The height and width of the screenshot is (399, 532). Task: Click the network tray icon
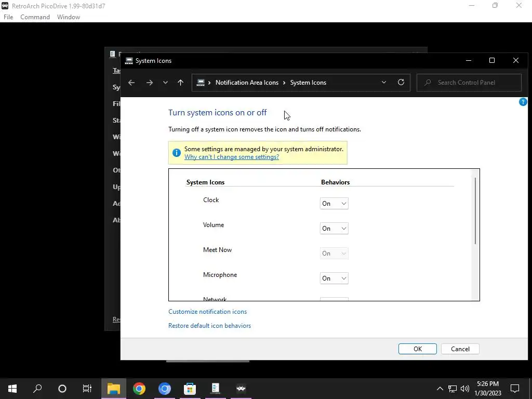(453, 389)
